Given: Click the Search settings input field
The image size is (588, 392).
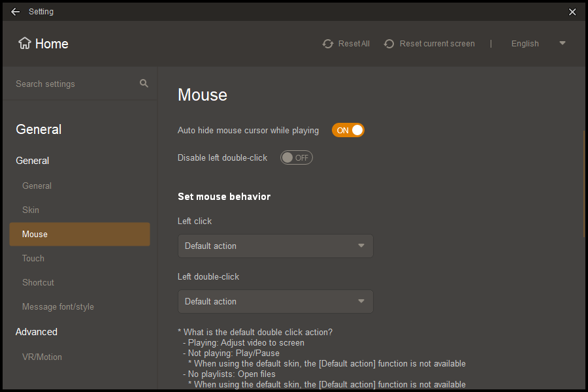Looking at the screenshot, I should (72, 84).
